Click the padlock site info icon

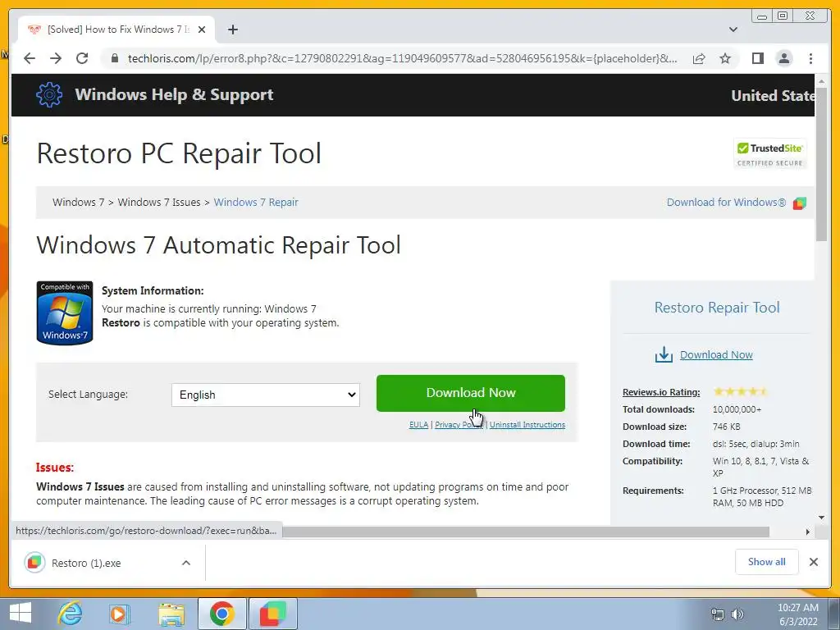114,58
